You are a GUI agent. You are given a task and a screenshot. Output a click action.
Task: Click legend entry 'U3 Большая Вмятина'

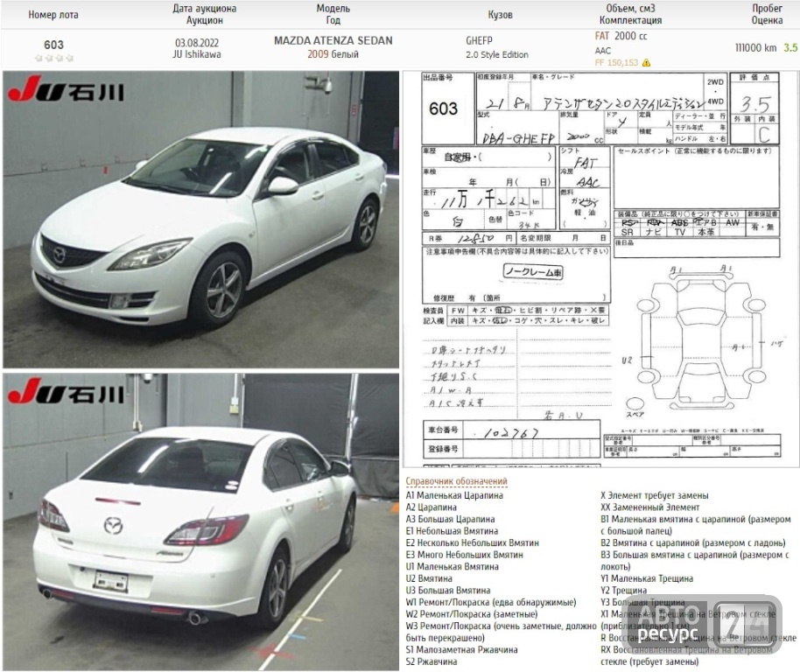pyautogui.click(x=448, y=591)
